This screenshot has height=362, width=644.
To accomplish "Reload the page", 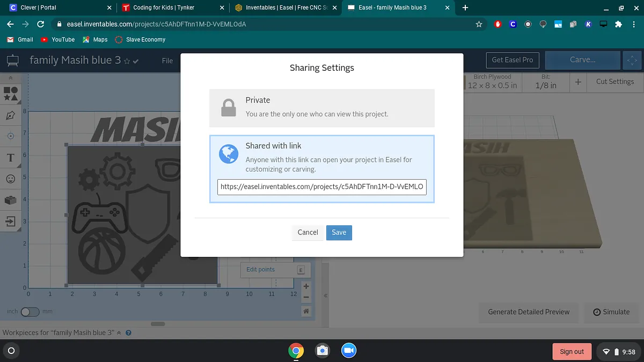I will [x=40, y=24].
